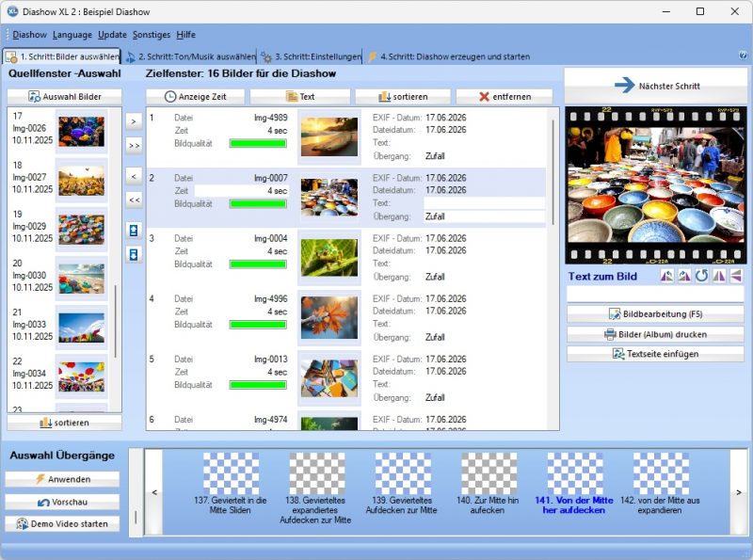753x560 pixels.
Task: Select source thumbnail Img-0033
Action: pyautogui.click(x=81, y=328)
